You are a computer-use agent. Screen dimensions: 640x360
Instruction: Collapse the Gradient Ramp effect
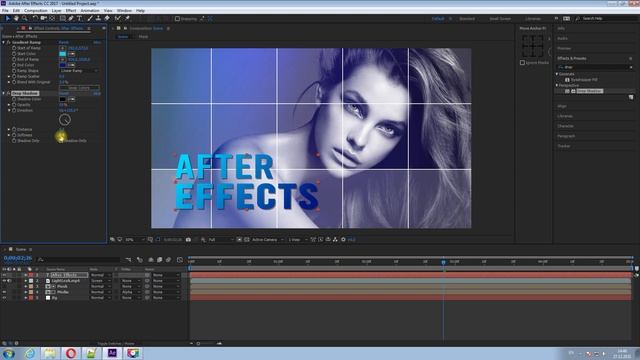[x=4, y=42]
